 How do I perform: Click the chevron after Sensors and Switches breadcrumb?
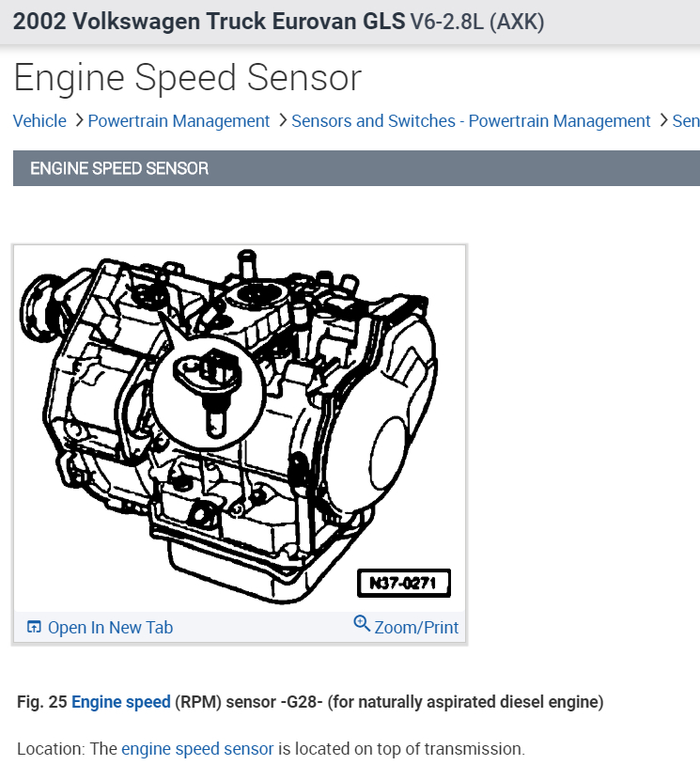662,121
